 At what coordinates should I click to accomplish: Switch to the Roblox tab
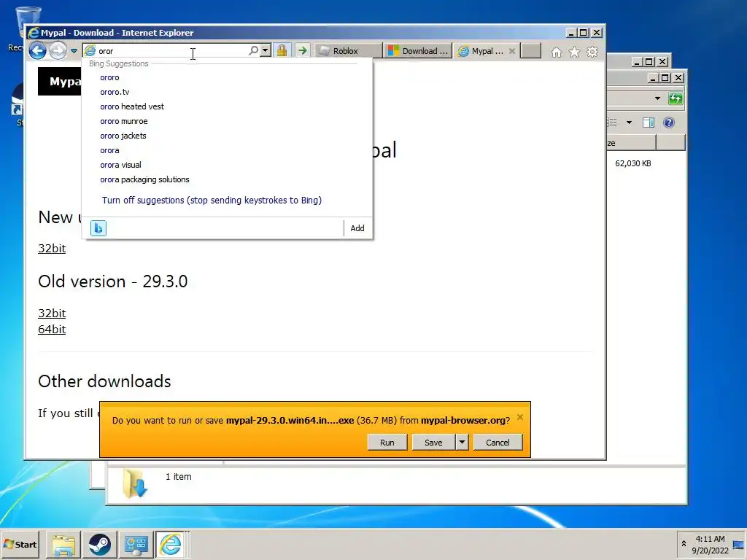[348, 51]
